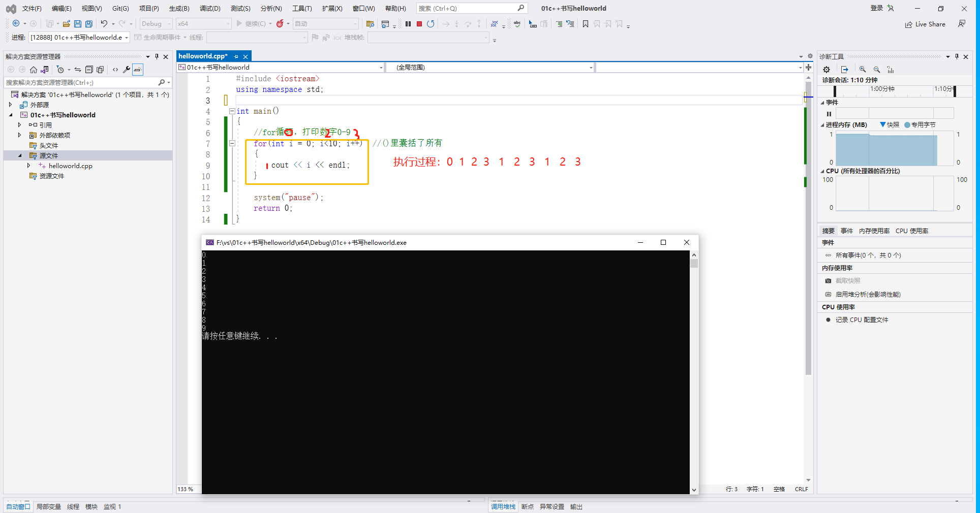Click Sync with Active Document icon

coord(78,70)
